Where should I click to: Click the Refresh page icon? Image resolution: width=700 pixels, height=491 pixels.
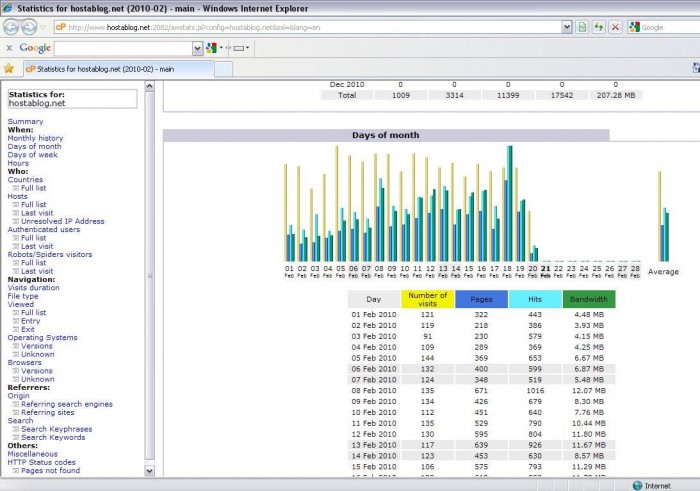[599, 27]
